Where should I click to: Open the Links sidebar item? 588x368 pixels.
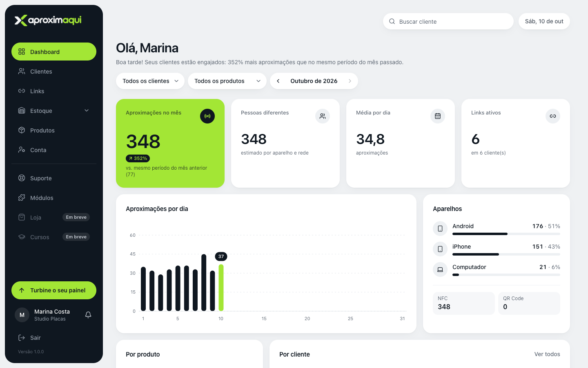(x=54, y=91)
